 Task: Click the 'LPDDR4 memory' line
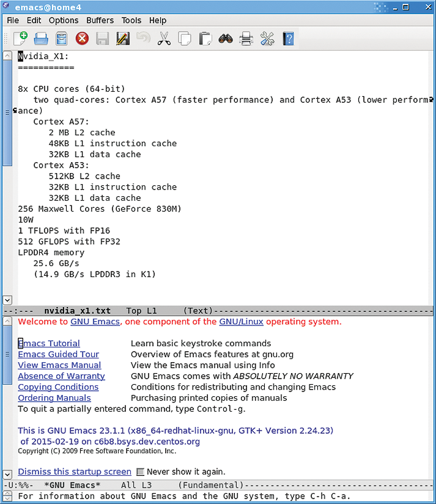[51, 253]
